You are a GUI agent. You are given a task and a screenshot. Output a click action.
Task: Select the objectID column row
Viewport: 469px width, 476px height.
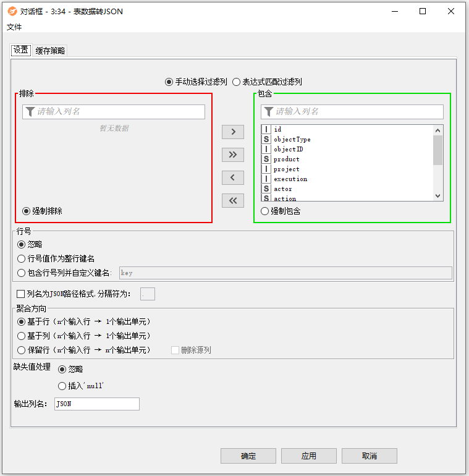[x=347, y=149]
